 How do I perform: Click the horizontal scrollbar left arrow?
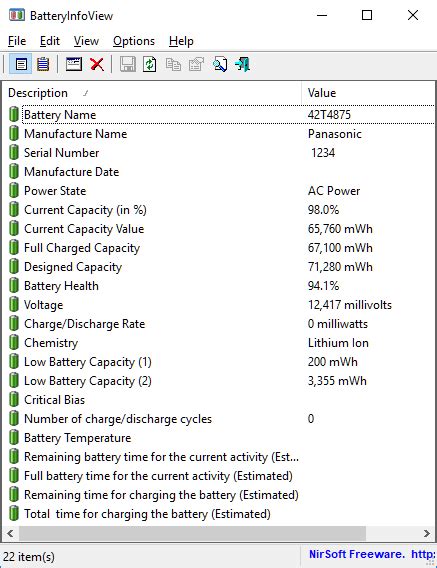tap(10, 533)
